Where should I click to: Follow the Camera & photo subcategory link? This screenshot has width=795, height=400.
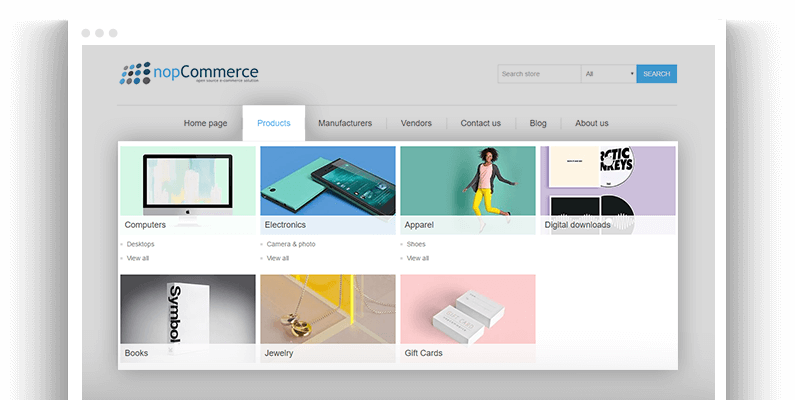pos(291,244)
